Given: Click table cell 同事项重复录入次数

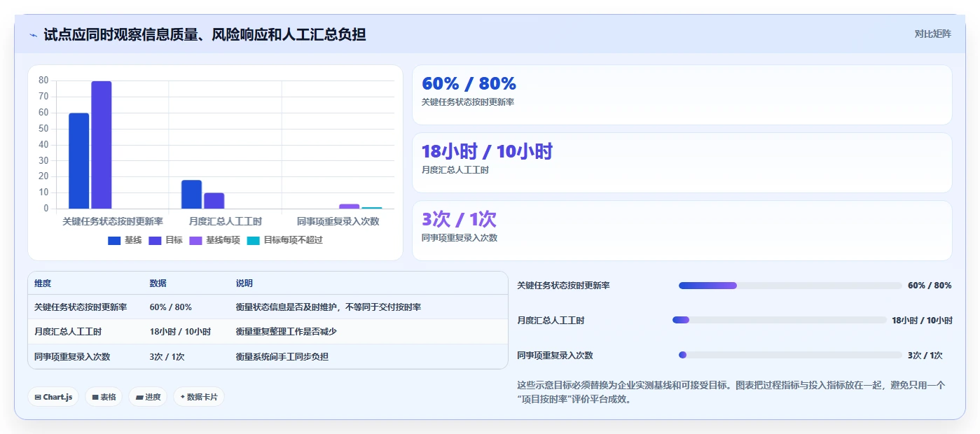Looking at the screenshot, I should 72,356.
